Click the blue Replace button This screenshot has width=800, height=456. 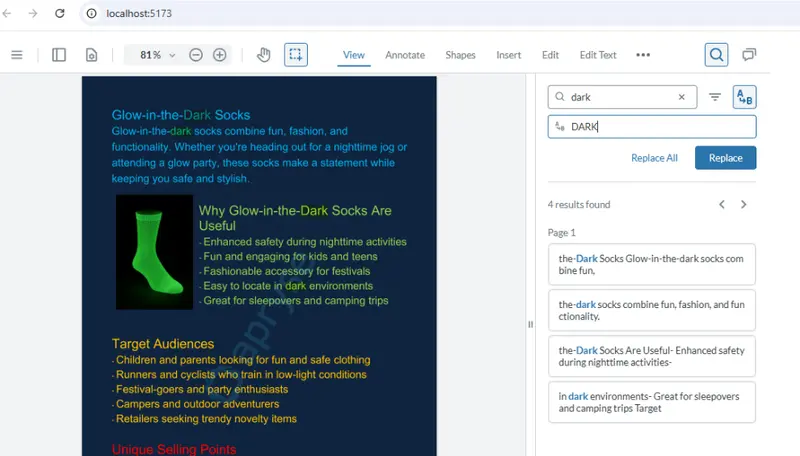point(726,158)
